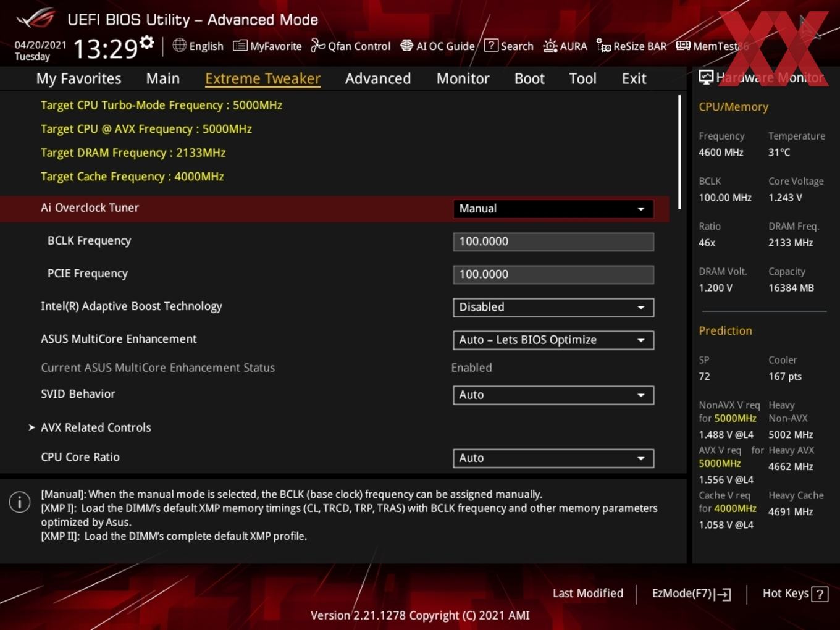Click the 1.243 V core voltage value
Image resolution: width=840 pixels, height=630 pixels.
click(x=785, y=198)
